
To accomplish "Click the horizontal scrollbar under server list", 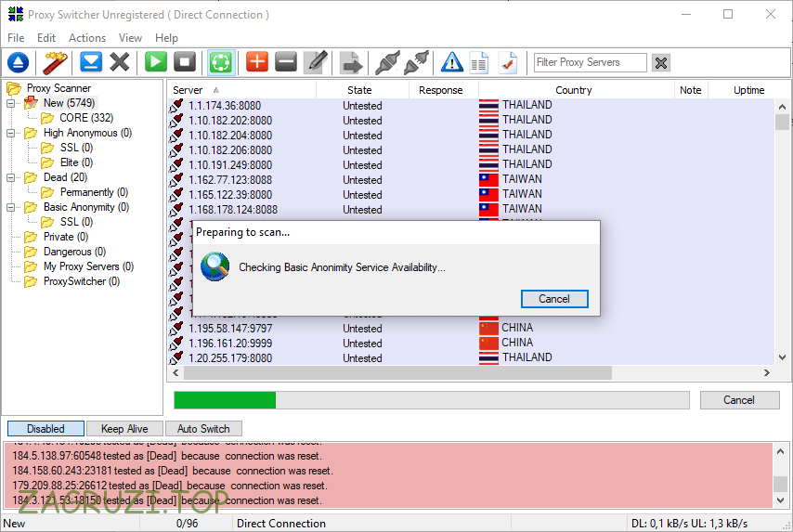I will (397, 372).
